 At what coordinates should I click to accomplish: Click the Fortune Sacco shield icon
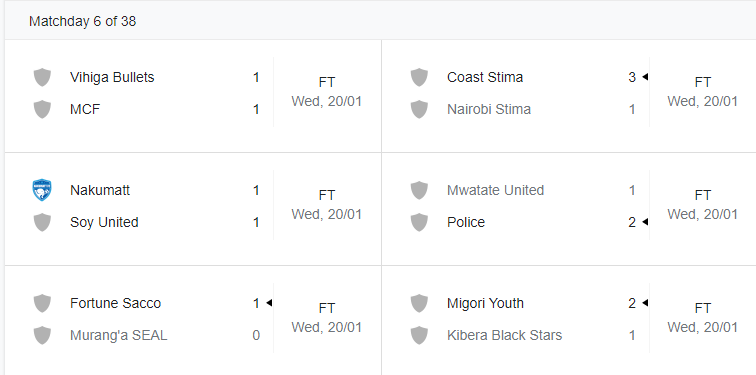click(x=42, y=303)
